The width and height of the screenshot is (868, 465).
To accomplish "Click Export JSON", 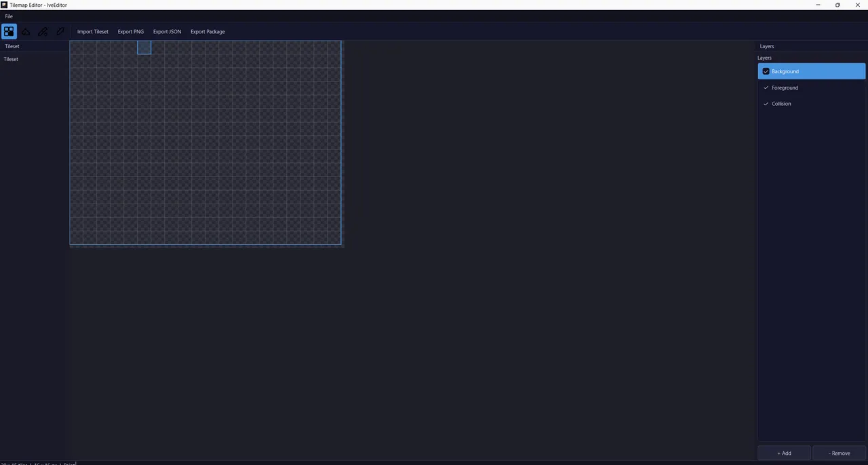I will tap(167, 31).
